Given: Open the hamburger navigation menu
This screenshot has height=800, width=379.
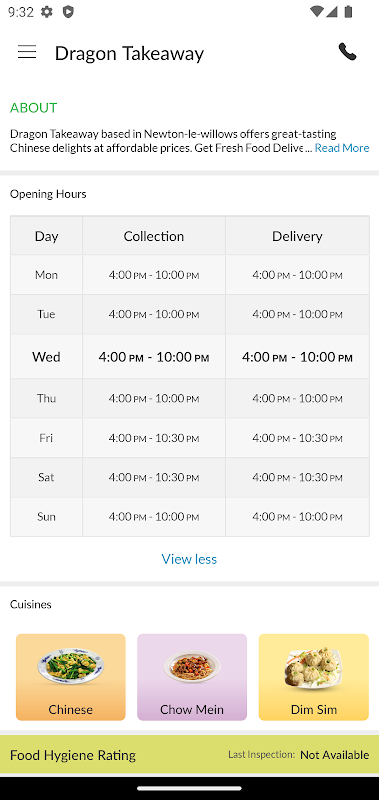Looking at the screenshot, I should [27, 52].
